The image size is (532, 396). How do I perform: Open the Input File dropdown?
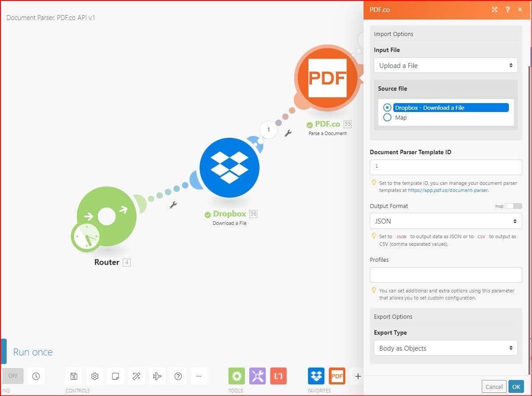[445, 65]
